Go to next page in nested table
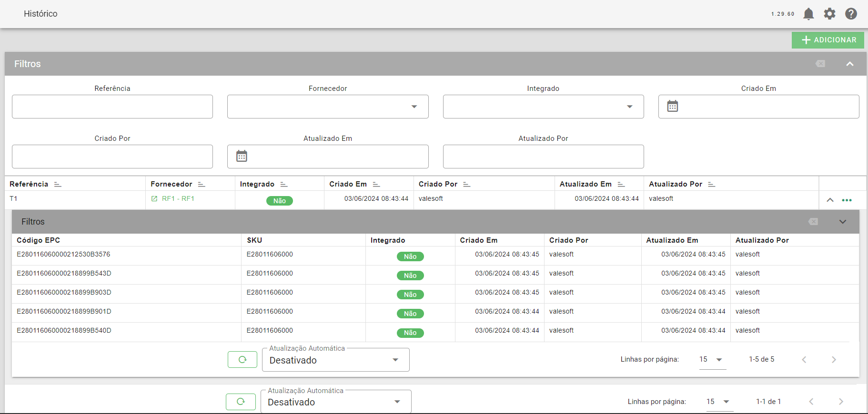The height and width of the screenshot is (414, 868). click(834, 360)
